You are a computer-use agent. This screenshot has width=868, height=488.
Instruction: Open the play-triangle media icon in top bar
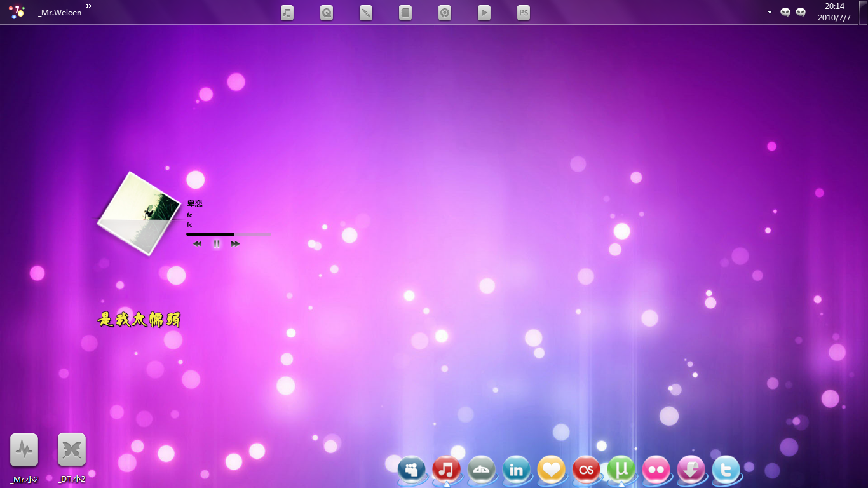coord(484,12)
